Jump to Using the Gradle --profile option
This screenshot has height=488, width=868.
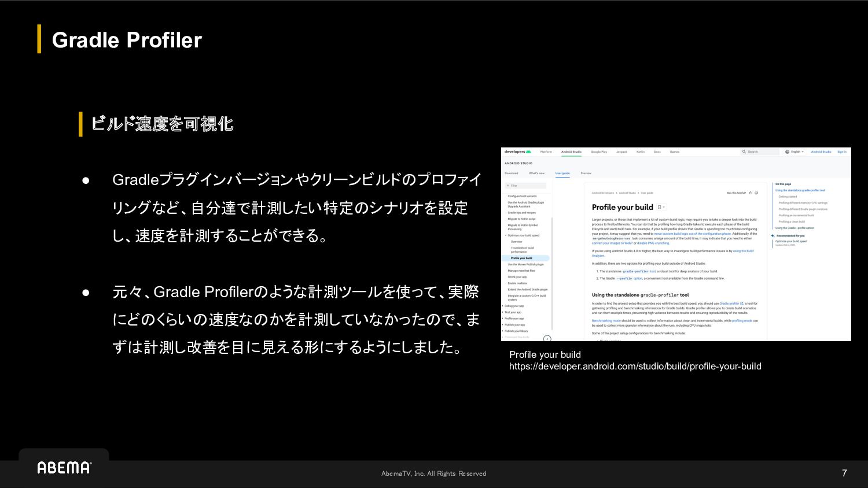click(x=795, y=228)
